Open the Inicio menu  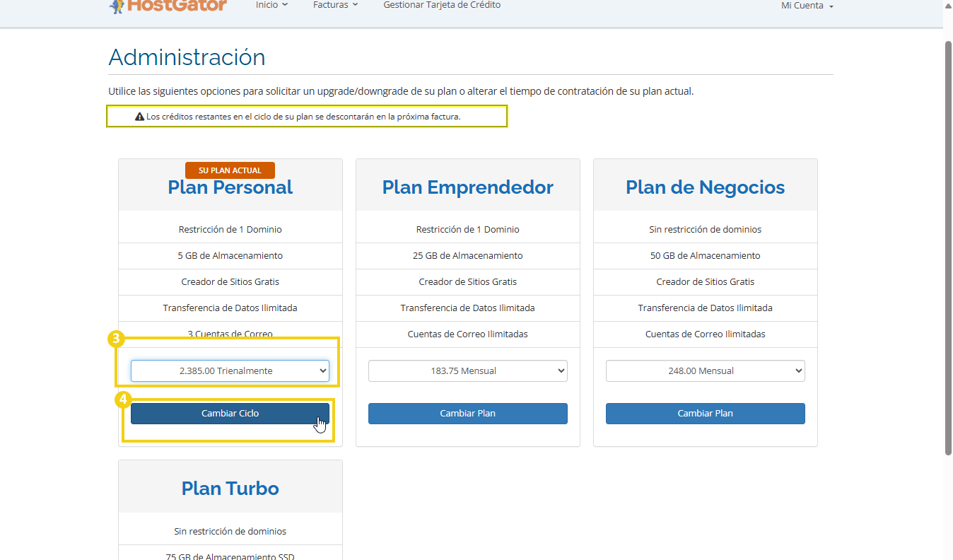[271, 5]
